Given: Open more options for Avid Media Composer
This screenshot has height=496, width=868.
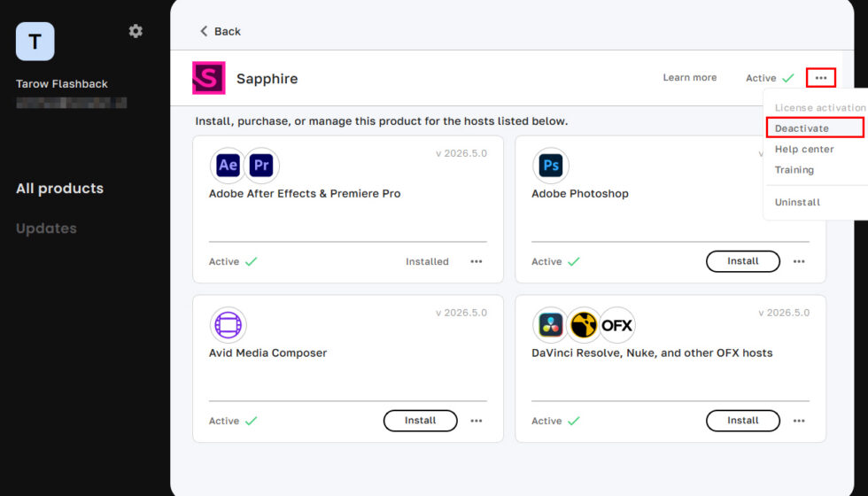Looking at the screenshot, I should pyautogui.click(x=477, y=421).
